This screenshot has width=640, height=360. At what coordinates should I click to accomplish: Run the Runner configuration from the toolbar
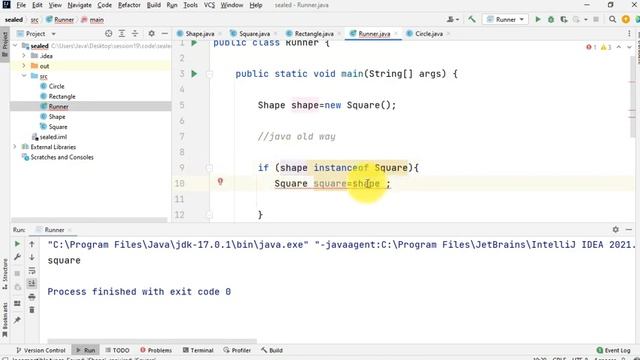click(x=538, y=20)
